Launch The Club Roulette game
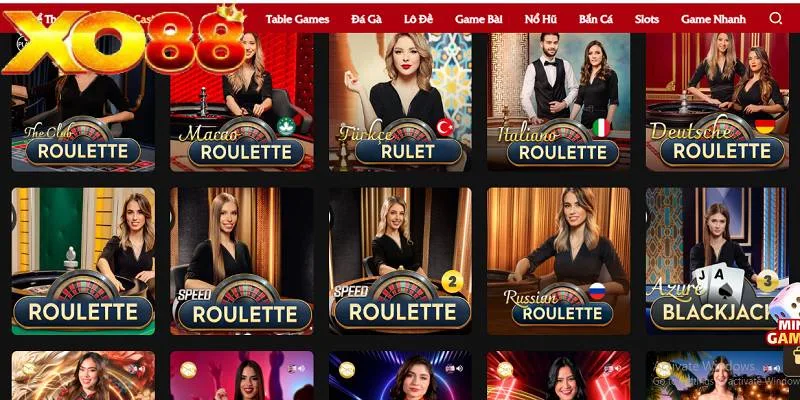The width and height of the screenshot is (800, 400). click(x=83, y=102)
